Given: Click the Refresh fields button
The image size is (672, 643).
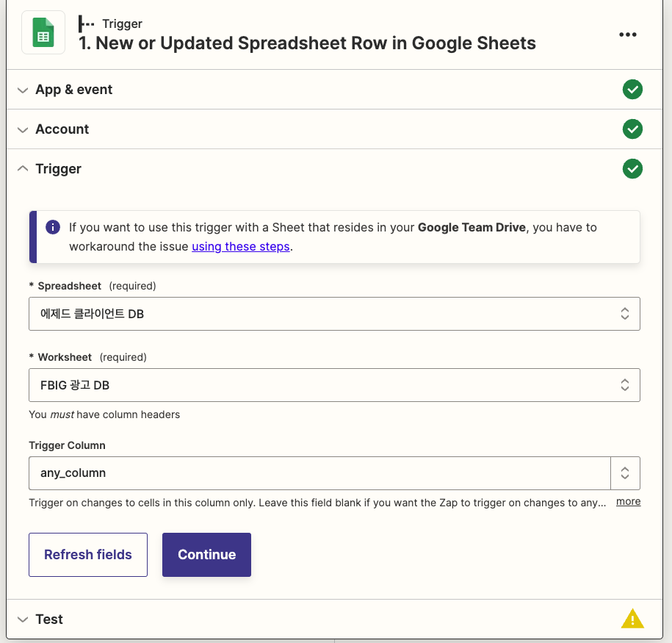Looking at the screenshot, I should click(x=88, y=555).
